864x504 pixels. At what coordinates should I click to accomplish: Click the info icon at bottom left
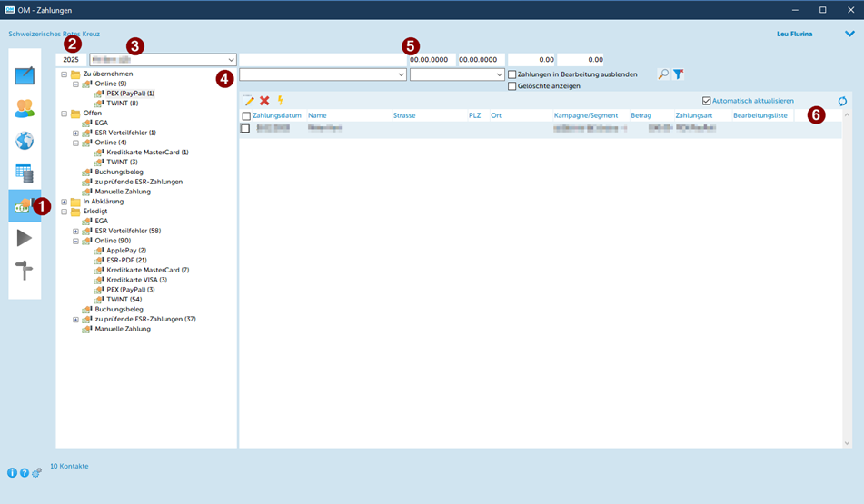tap(12, 472)
